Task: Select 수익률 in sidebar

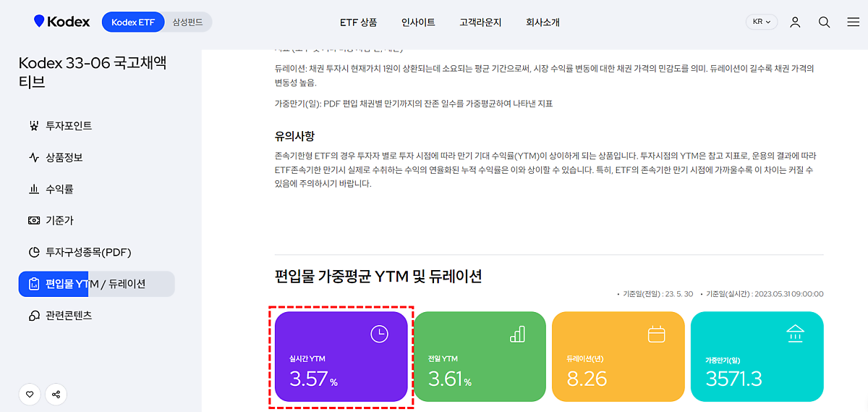Action: tap(59, 189)
